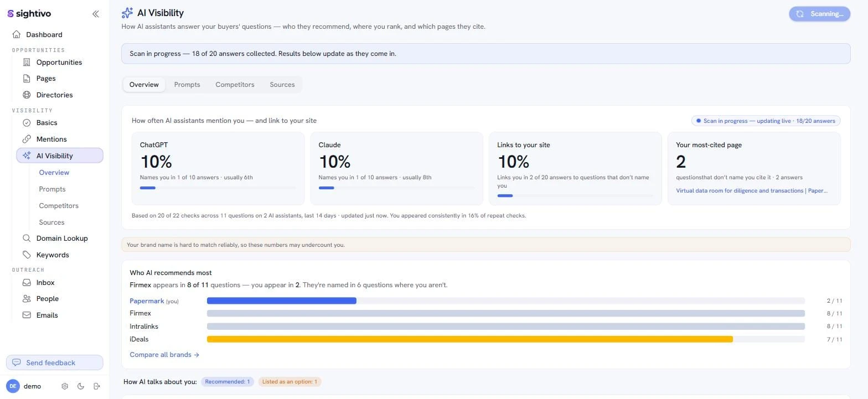
Task: Click the Keywords tag icon
Action: 27,255
